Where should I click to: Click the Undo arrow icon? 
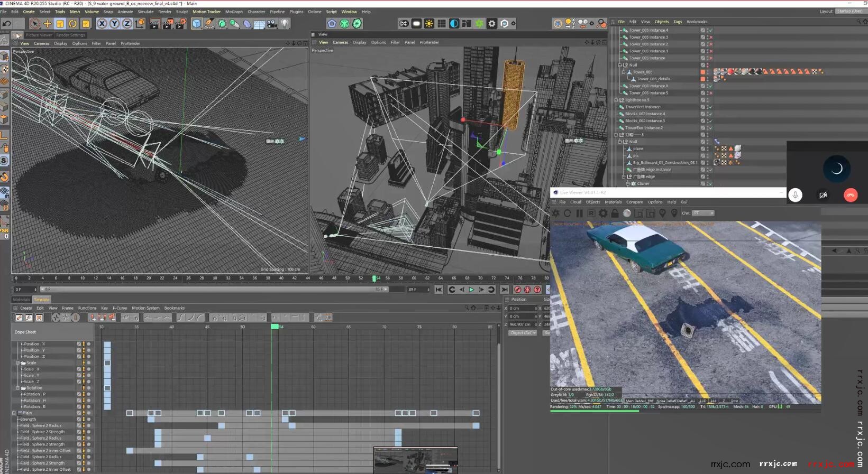click(x=7, y=23)
